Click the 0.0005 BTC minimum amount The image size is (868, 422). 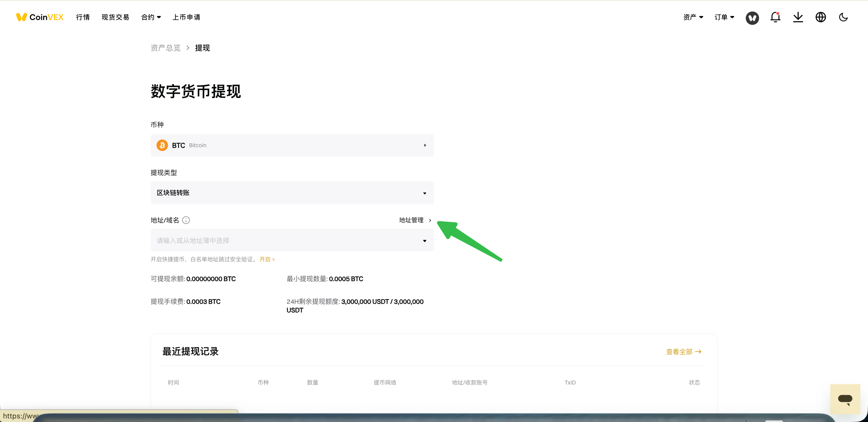pyautogui.click(x=346, y=279)
